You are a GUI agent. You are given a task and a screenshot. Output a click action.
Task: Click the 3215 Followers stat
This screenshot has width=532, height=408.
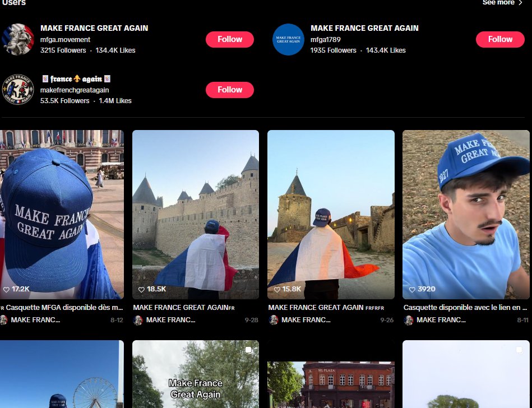(63, 50)
